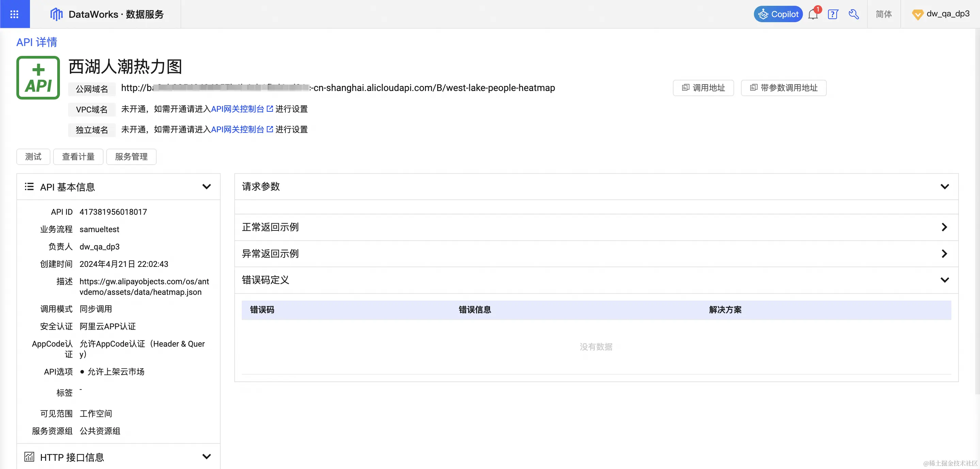This screenshot has width=980, height=469.
Task: Expand the 正常返回示例 section
Action: [944, 227]
